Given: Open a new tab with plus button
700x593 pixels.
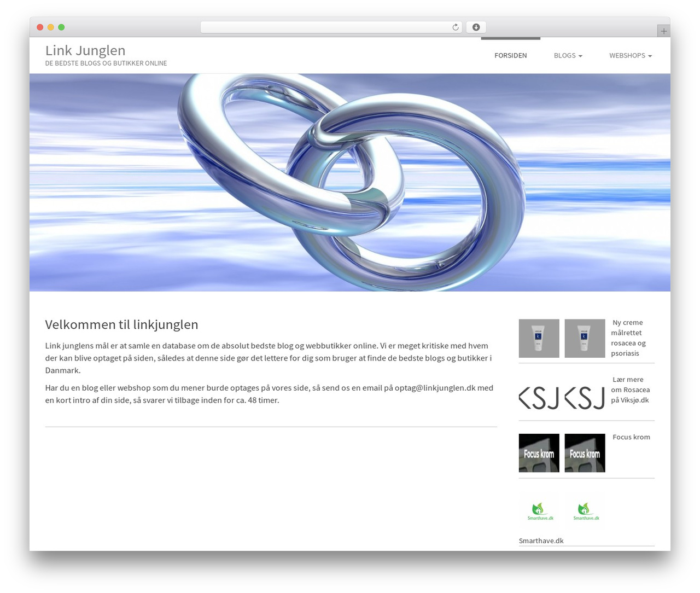Looking at the screenshot, I should coord(663,31).
